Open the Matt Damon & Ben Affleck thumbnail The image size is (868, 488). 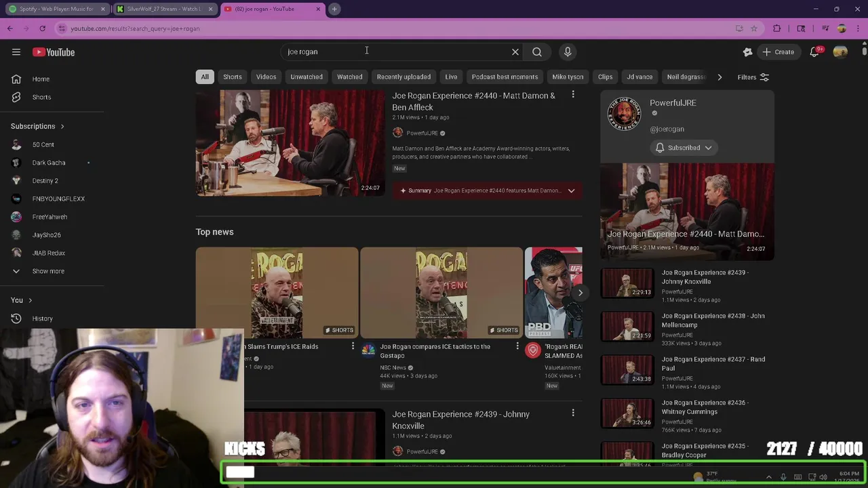tap(290, 143)
